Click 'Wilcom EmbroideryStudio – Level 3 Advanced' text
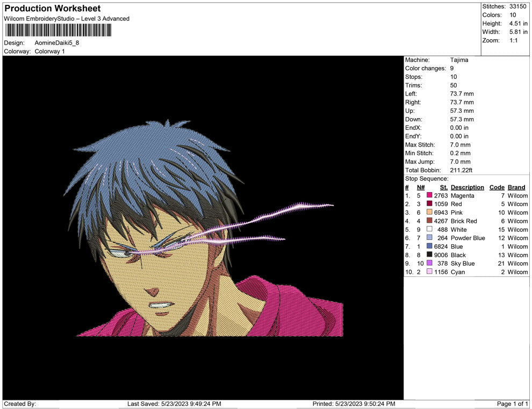The height and width of the screenshot is (409, 532). (x=67, y=19)
